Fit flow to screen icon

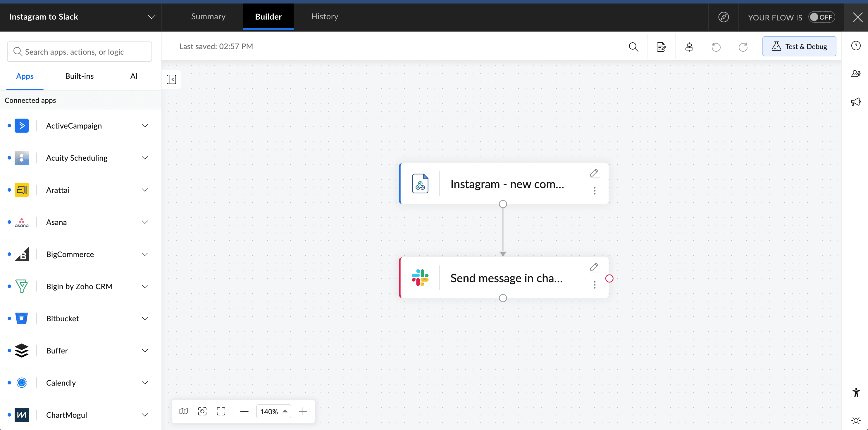pyautogui.click(x=221, y=411)
